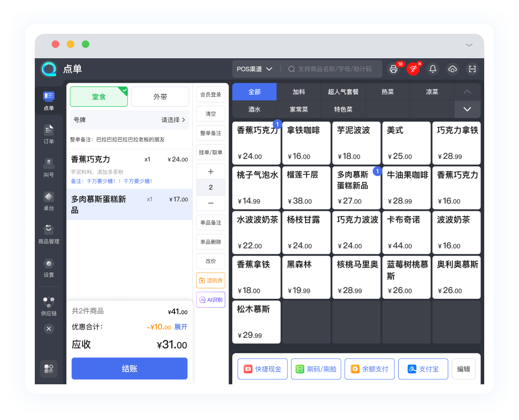Switch to the 热菜 category tab
519x420 pixels.
[x=388, y=92]
